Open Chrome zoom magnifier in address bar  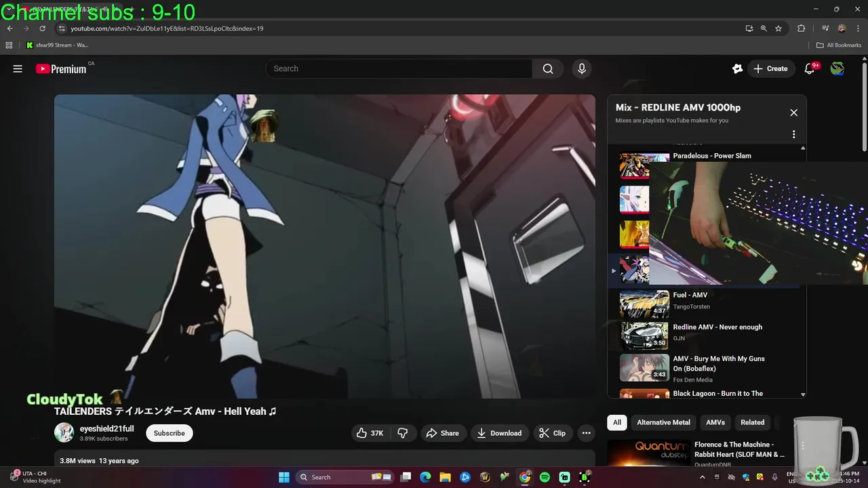pyautogui.click(x=764, y=28)
